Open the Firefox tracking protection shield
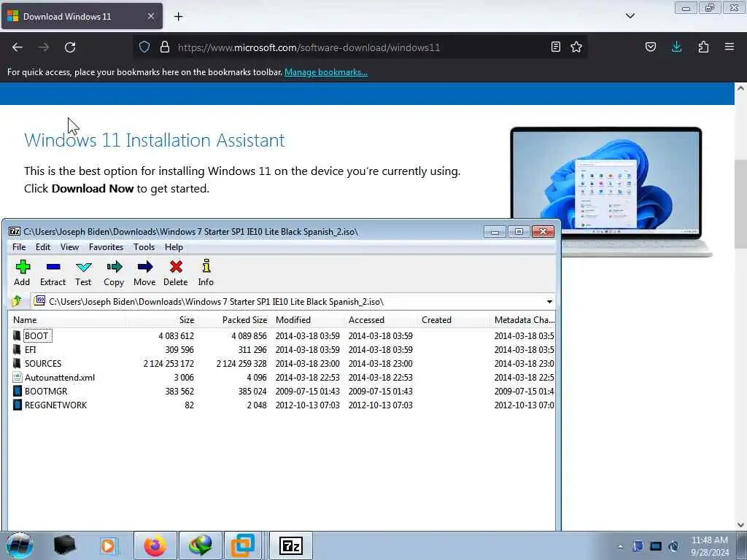The height and width of the screenshot is (560, 747). pyautogui.click(x=144, y=47)
